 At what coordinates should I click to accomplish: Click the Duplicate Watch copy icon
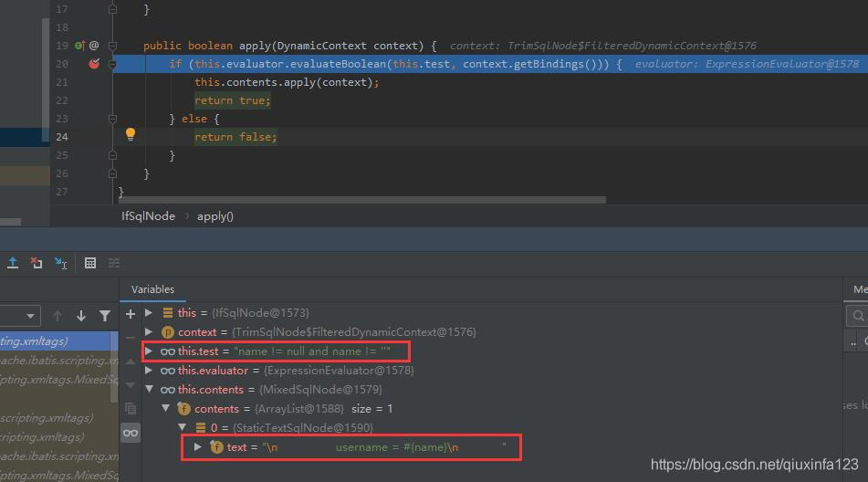pyautogui.click(x=131, y=408)
